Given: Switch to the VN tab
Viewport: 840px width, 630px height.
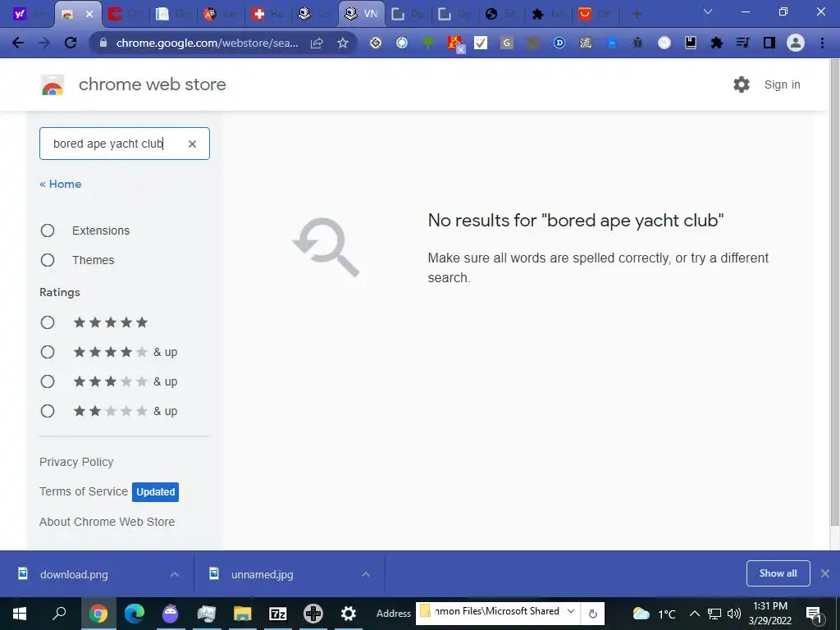Looking at the screenshot, I should [x=362, y=14].
